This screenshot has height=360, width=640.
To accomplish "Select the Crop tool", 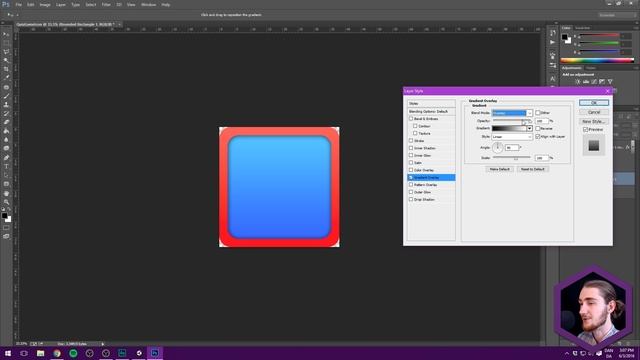I will (6, 69).
